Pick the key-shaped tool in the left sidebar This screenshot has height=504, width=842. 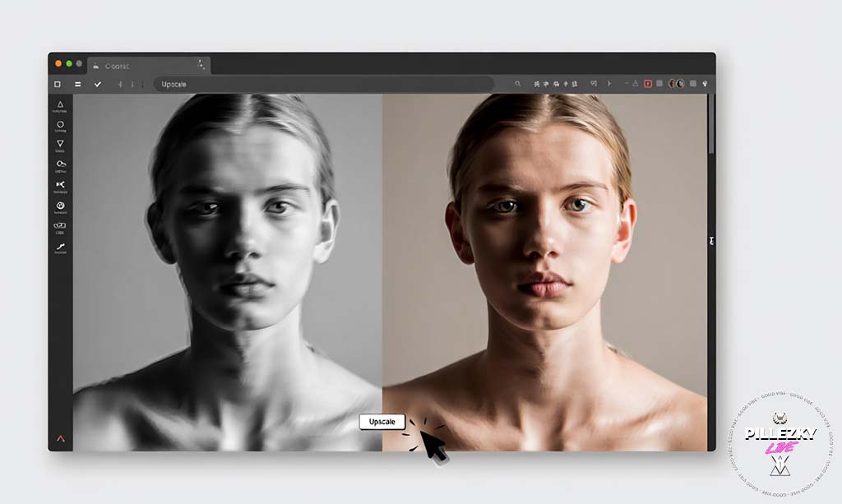(60, 164)
